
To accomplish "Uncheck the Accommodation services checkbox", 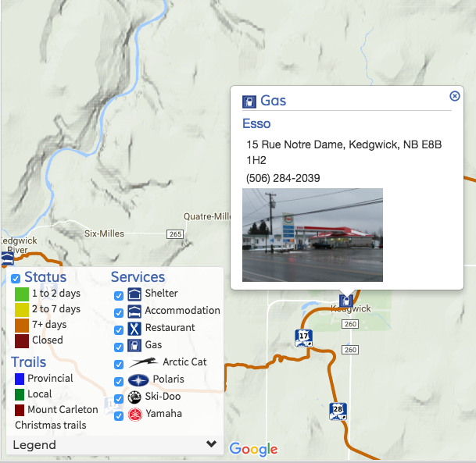I will 119,312.
